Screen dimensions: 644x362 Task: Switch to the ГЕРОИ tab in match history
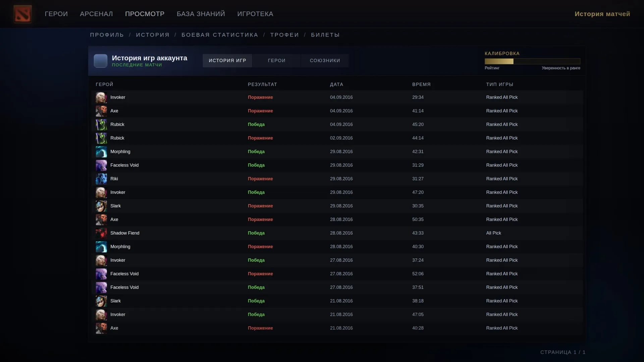tap(277, 61)
